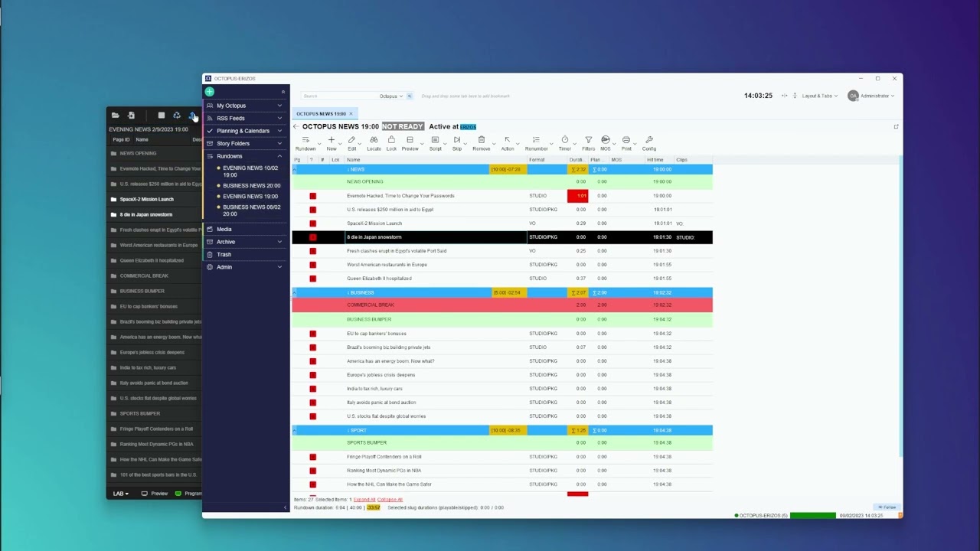Open the Media sidebar item

(245, 229)
